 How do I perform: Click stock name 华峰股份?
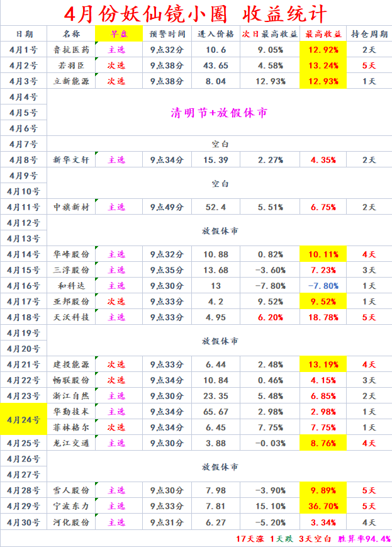pos(71,254)
